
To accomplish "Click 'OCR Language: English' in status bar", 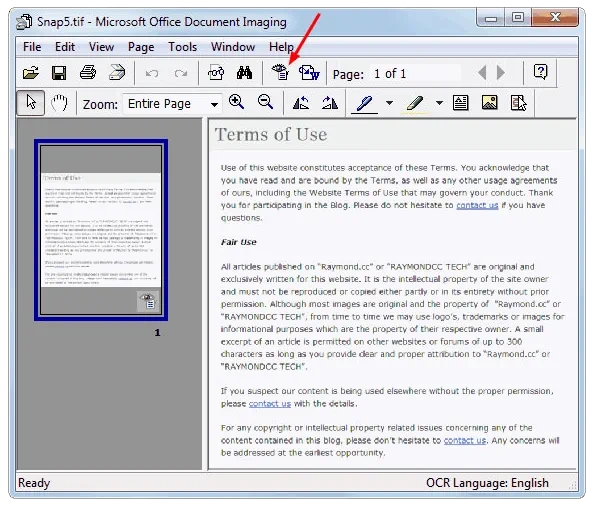I will point(487,483).
